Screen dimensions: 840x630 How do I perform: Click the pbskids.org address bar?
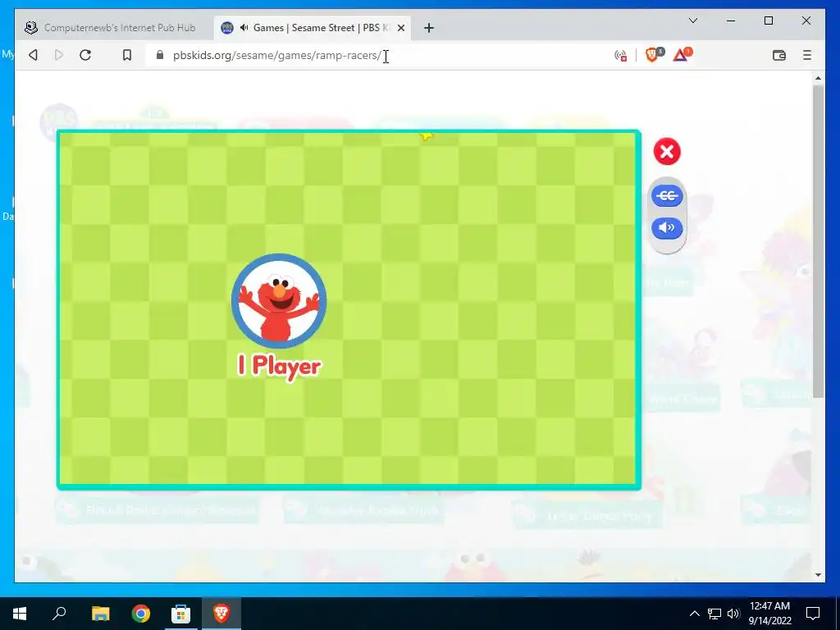click(375, 55)
